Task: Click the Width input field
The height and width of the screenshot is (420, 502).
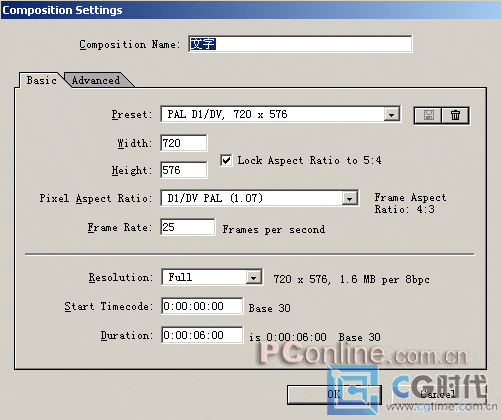Action: (x=184, y=143)
